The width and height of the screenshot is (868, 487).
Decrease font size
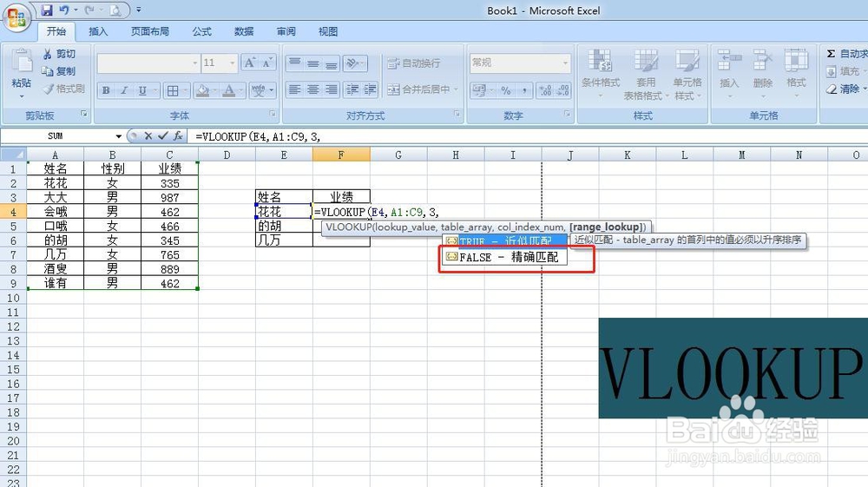click(267, 63)
